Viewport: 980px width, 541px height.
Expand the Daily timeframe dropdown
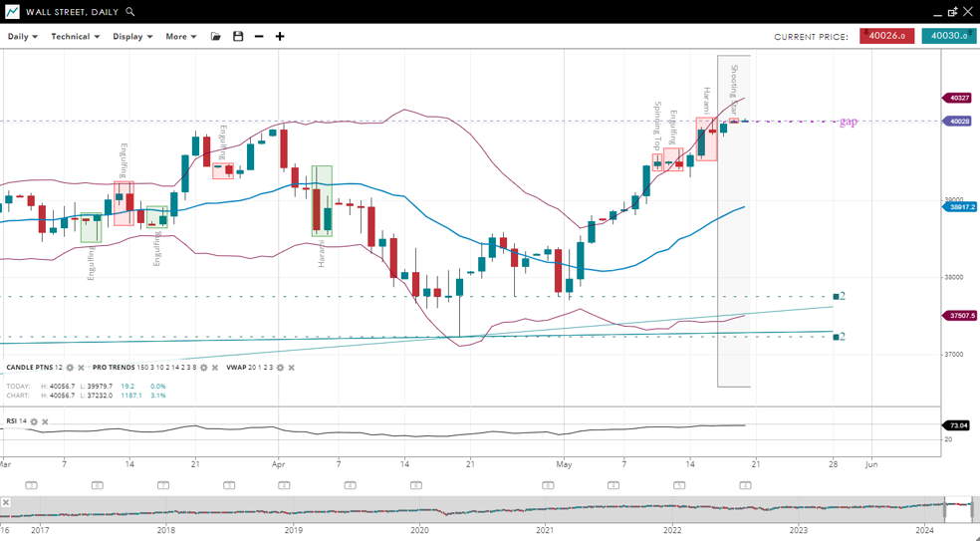[23, 37]
